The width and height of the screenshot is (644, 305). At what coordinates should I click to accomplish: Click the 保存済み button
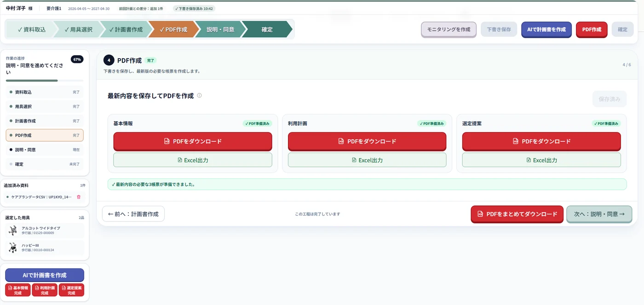[609, 99]
